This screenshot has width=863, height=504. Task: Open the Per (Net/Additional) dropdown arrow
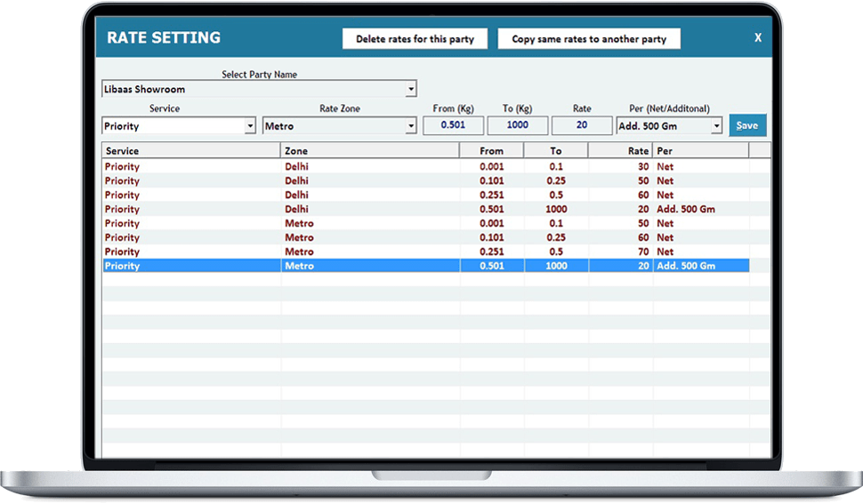point(716,126)
